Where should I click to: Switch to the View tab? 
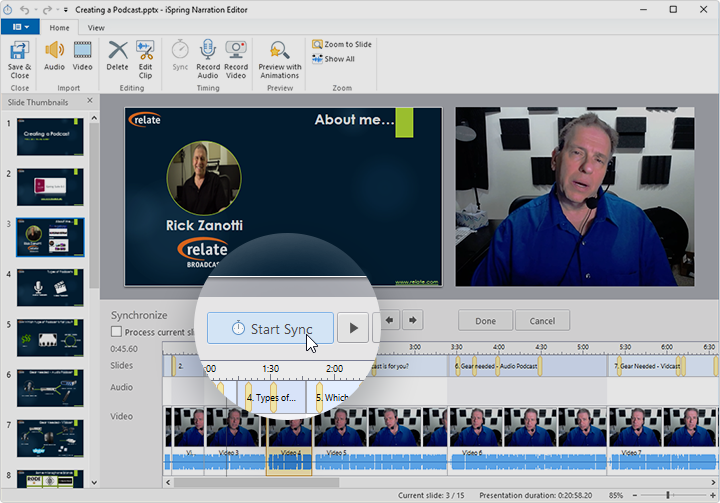(96, 28)
